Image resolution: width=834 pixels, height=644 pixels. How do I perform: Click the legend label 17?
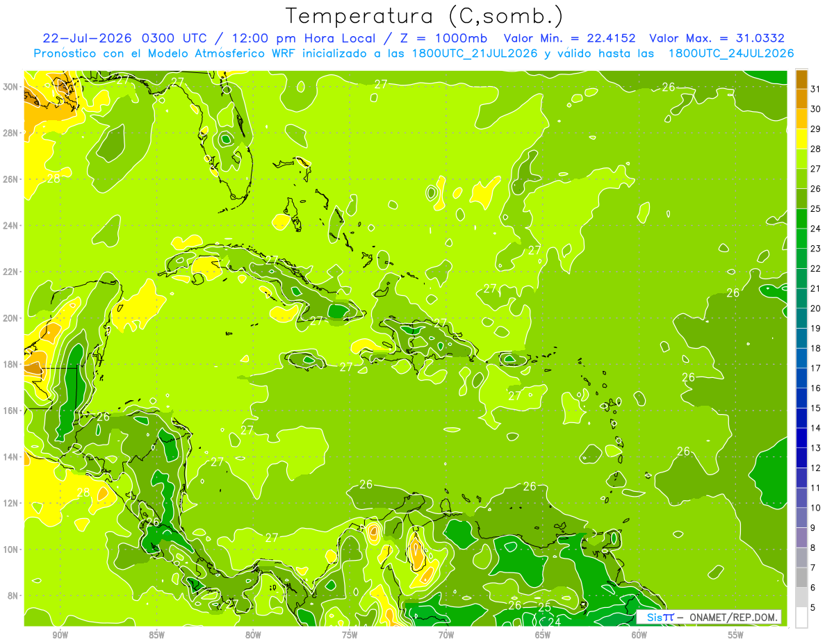[815, 368]
